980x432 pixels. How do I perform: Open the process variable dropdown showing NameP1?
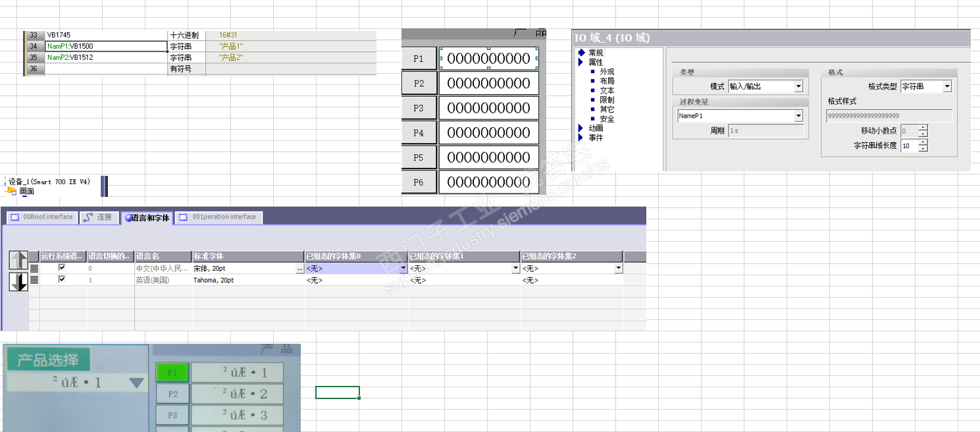pos(798,116)
